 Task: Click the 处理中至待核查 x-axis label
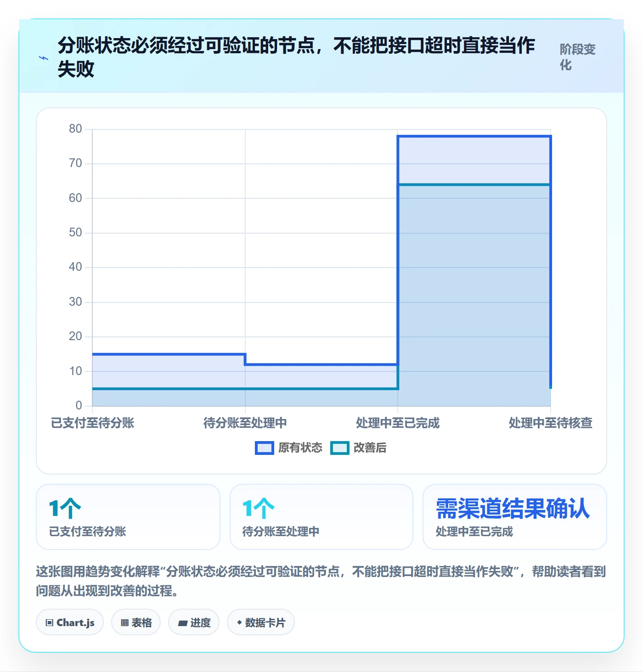pyautogui.click(x=551, y=423)
